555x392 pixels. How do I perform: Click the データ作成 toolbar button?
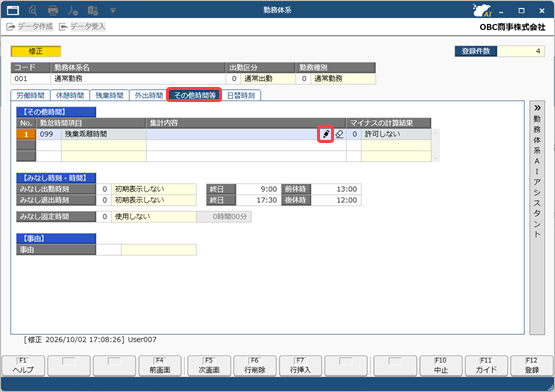30,27
